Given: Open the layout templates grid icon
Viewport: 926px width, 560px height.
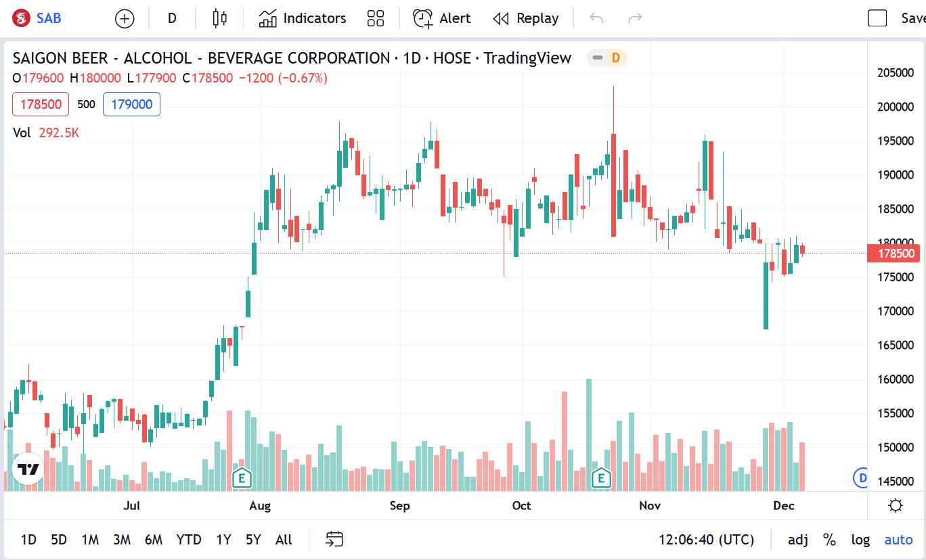Looking at the screenshot, I should click(x=375, y=18).
